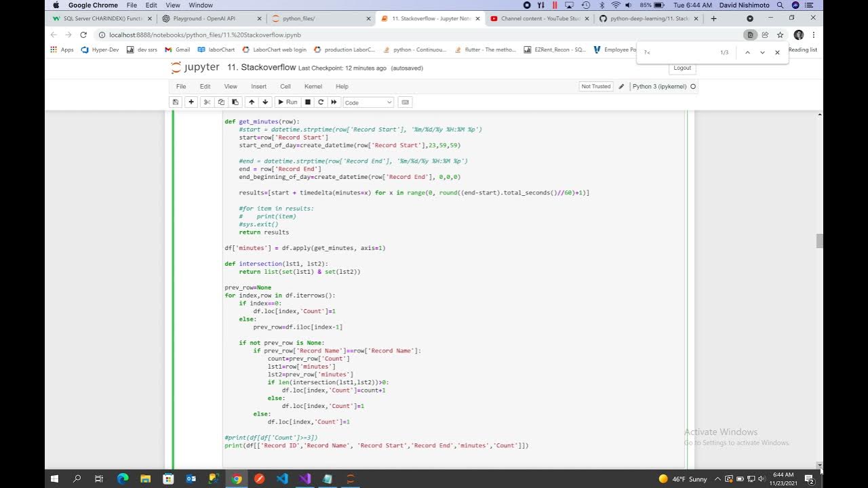Open the Jupyter View menu
Viewport: 868px width, 488px height.
tap(231, 86)
